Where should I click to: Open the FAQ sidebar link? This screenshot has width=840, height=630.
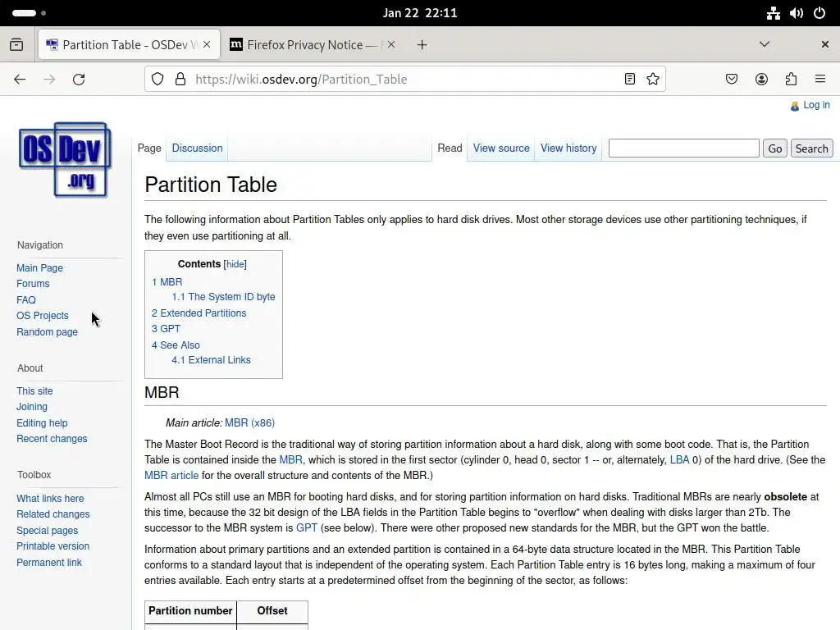(x=26, y=300)
